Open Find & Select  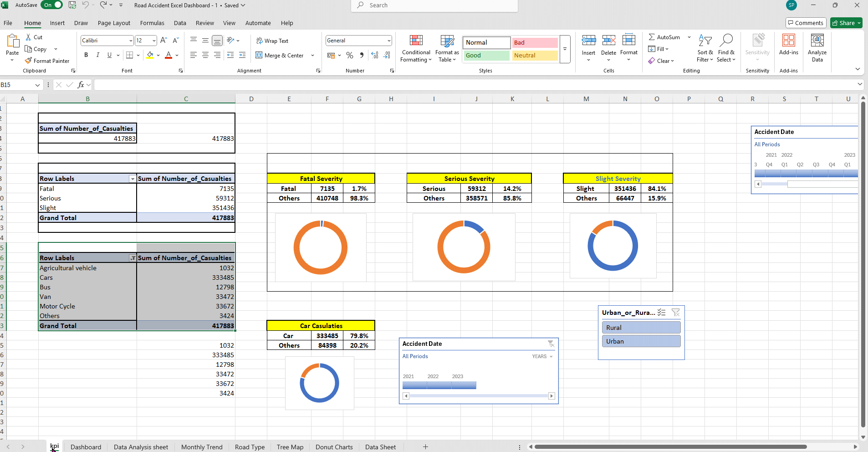(x=726, y=48)
